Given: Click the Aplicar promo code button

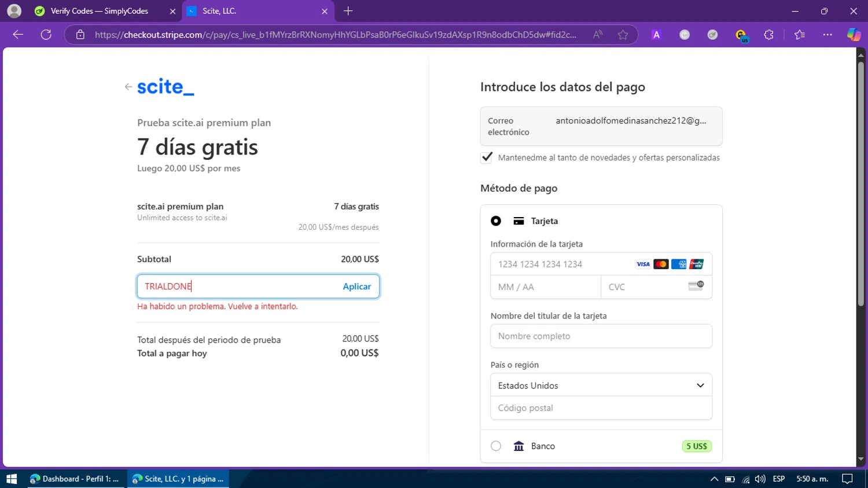Looking at the screenshot, I should click(356, 287).
